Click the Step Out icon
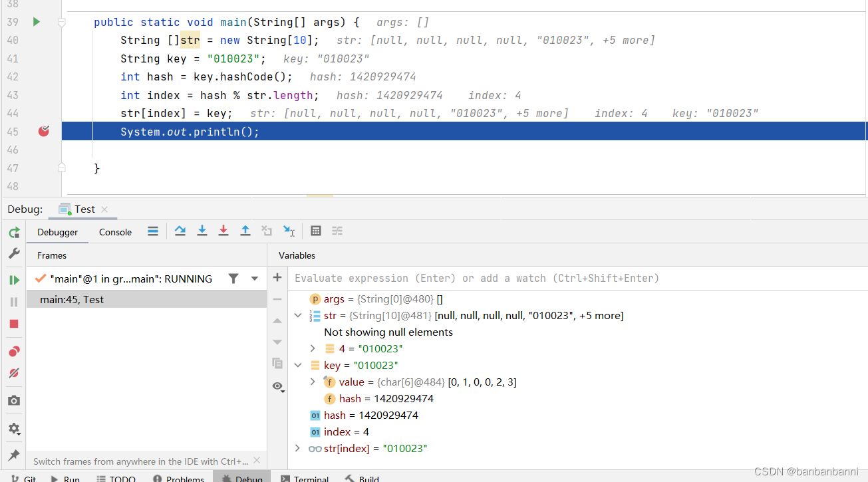Screen dimensions: 868x482 245,231
